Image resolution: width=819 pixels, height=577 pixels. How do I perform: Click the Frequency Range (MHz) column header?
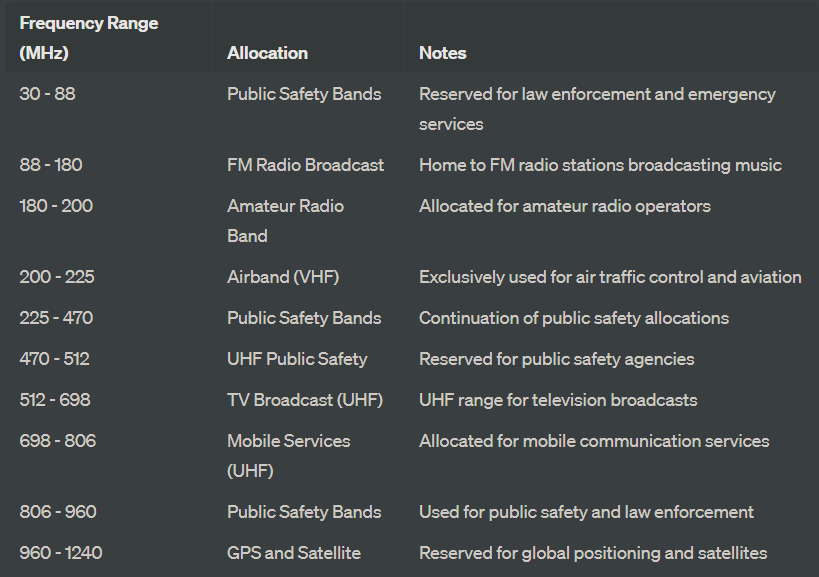tap(89, 38)
